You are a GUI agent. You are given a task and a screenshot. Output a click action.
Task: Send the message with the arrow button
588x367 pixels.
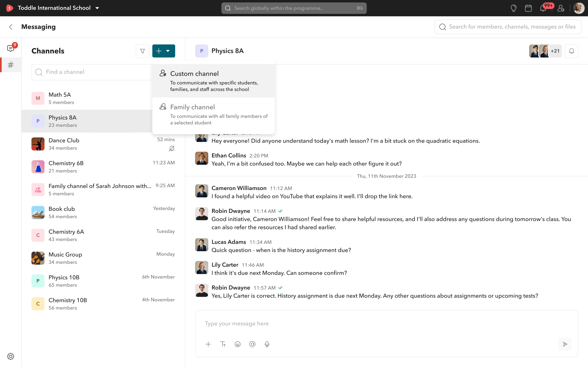565,344
